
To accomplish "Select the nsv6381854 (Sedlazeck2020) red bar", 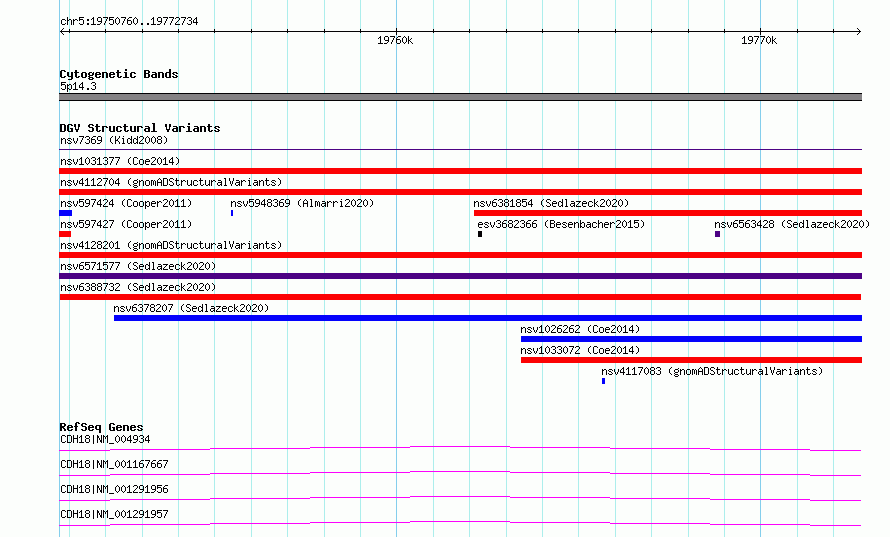I will 668,213.
